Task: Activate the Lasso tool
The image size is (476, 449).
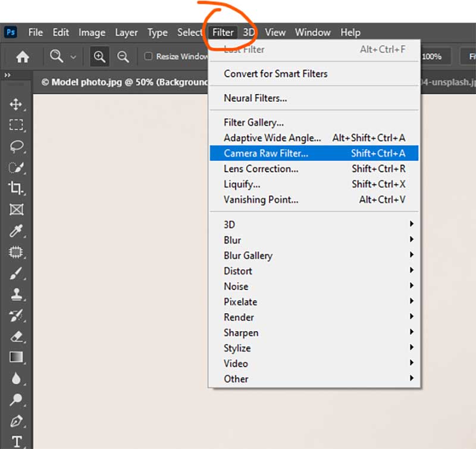Action: 16,147
